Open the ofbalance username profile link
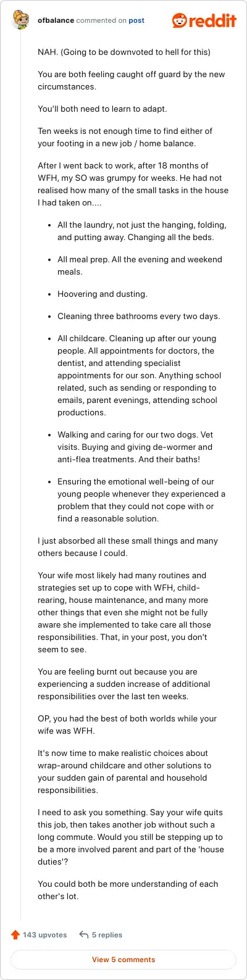Viewport: 247px width, 980px height. tap(56, 20)
